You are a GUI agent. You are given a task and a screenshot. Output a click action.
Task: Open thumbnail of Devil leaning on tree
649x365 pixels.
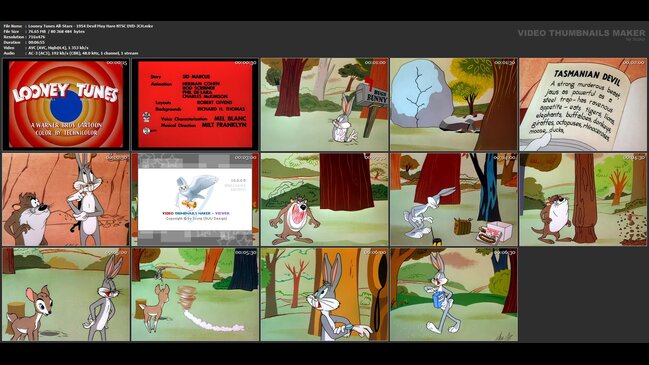[x=583, y=199]
